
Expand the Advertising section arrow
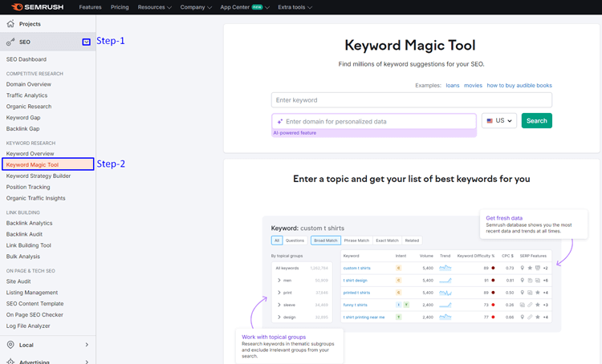pos(87,362)
